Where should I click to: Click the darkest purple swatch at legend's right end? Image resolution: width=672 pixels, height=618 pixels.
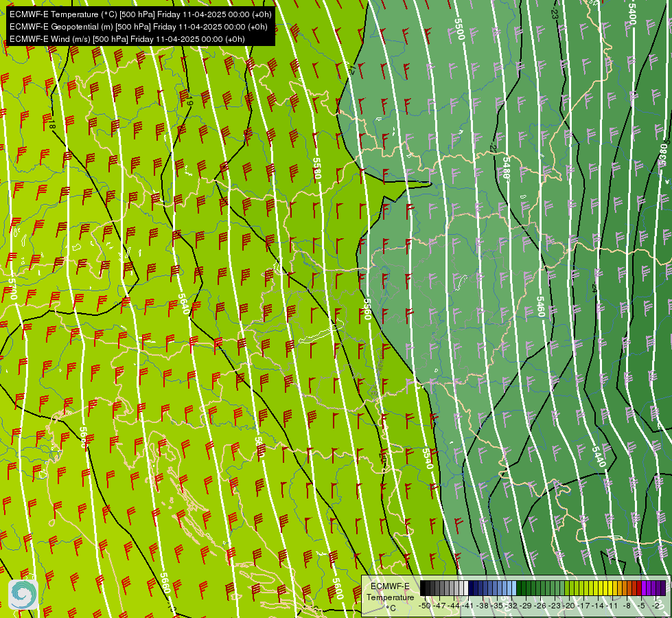(x=663, y=588)
